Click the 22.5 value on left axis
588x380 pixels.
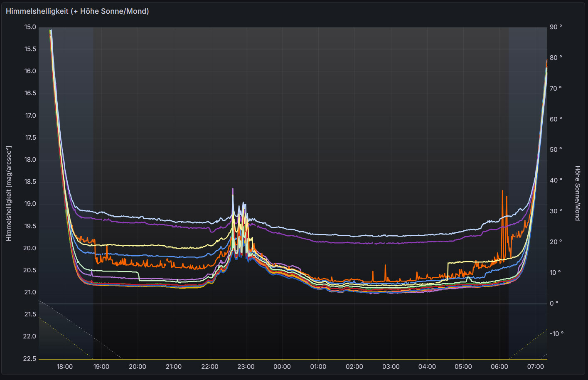pos(30,358)
